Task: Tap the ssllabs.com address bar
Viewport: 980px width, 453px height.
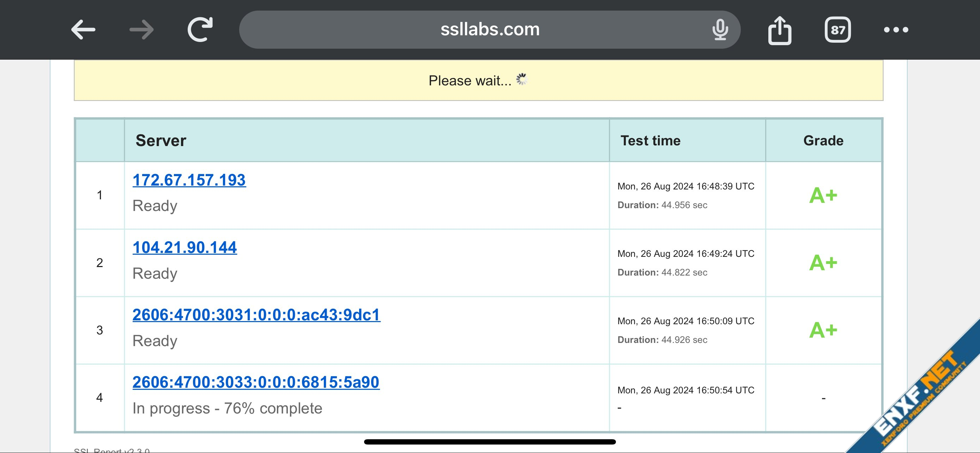Action: pos(490,30)
